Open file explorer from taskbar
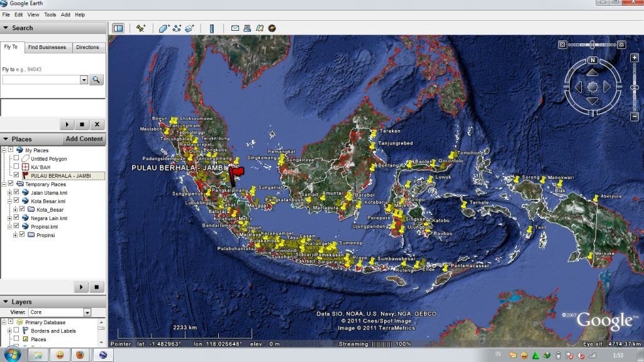Screen dimensions: 644x362 point(38,354)
